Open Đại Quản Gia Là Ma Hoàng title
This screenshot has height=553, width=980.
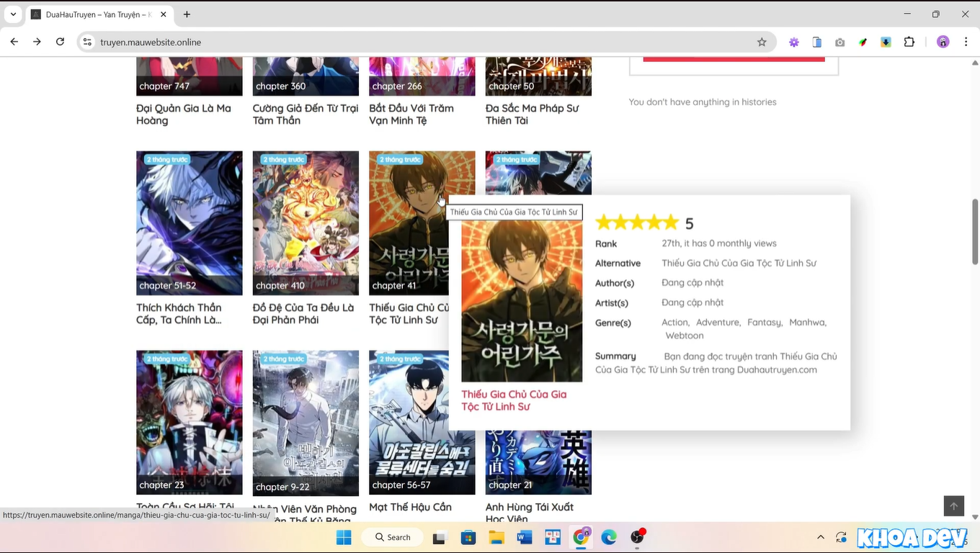pyautogui.click(x=184, y=114)
